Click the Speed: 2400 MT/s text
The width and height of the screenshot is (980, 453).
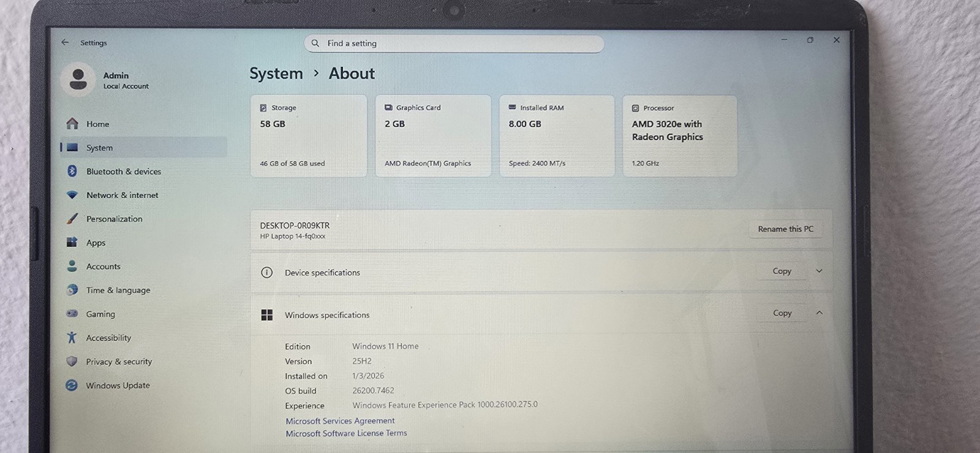click(537, 164)
